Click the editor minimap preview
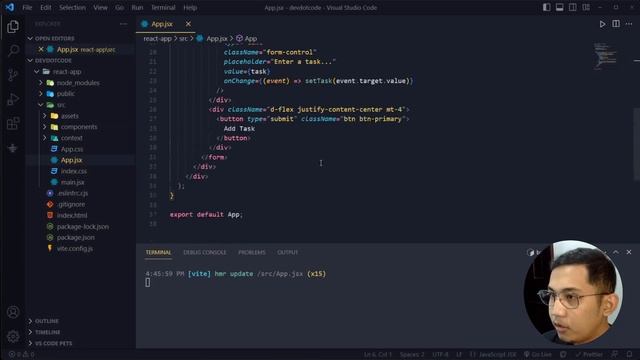The image size is (640, 360). (605, 55)
